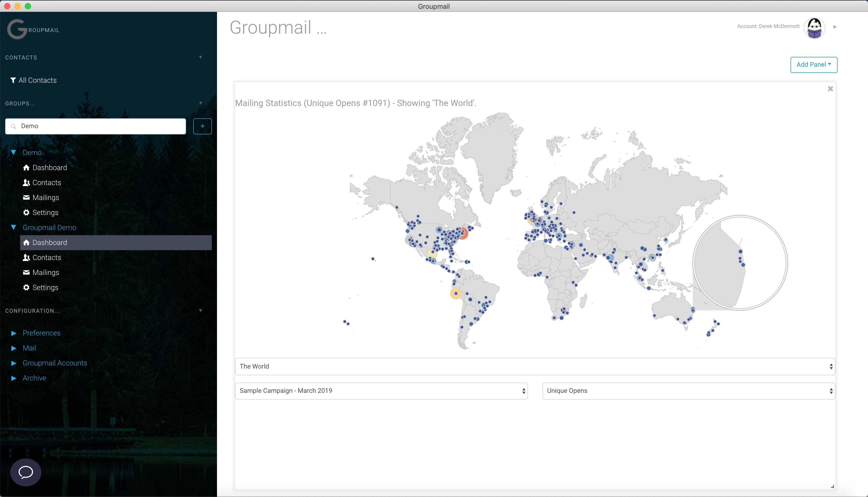Click the yellow macOS minimize button

(x=18, y=6)
